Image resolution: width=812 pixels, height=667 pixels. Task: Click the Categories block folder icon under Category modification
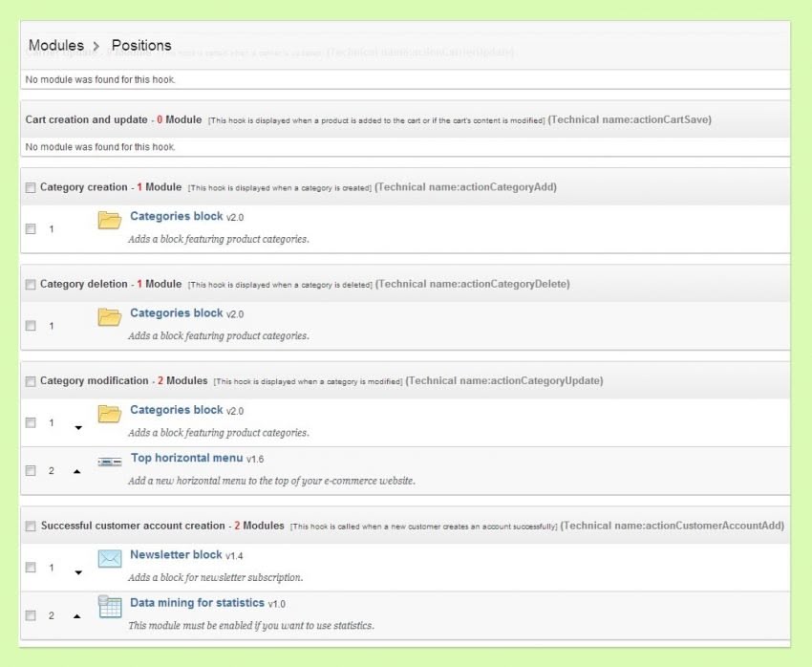(x=109, y=413)
